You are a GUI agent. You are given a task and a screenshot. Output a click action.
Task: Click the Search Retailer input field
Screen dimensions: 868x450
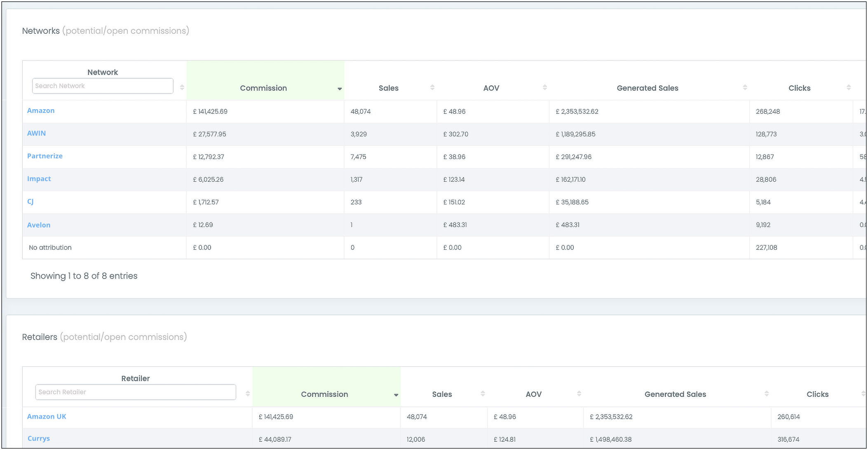pos(135,392)
